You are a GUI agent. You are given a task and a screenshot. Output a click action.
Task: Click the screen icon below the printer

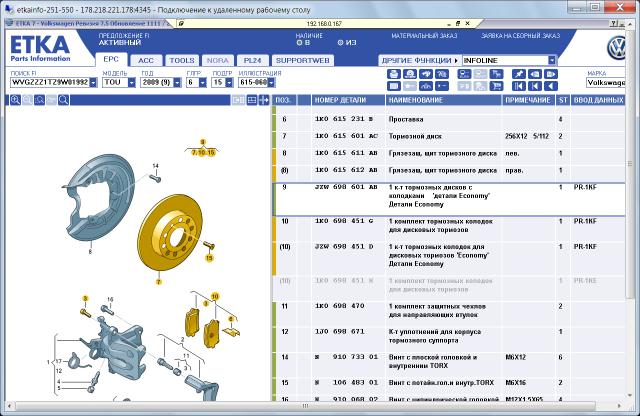tap(393, 86)
